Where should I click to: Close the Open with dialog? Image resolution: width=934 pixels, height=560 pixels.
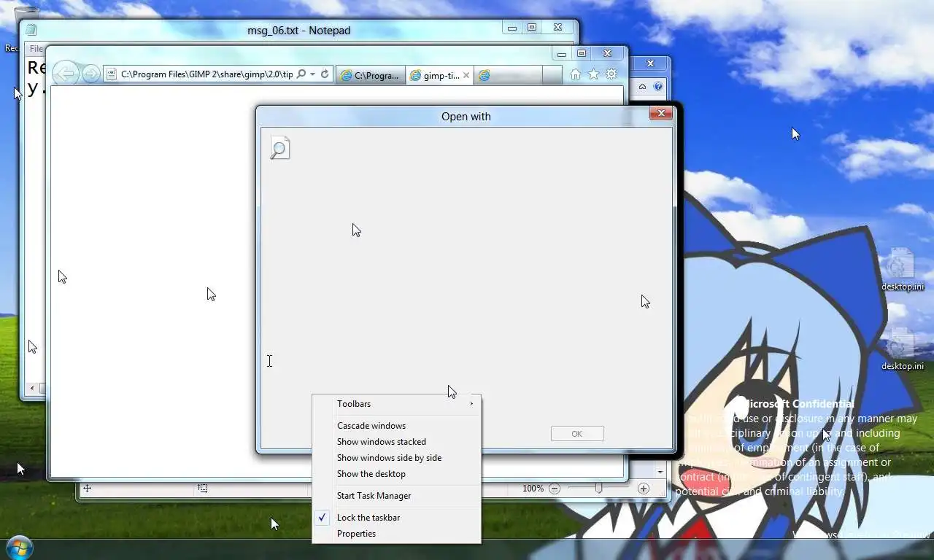pos(661,113)
